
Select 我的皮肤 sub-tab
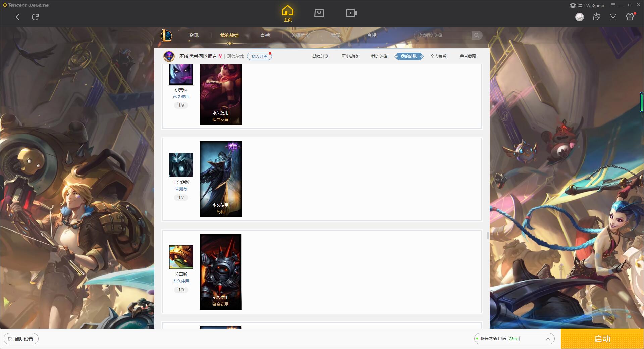click(409, 56)
